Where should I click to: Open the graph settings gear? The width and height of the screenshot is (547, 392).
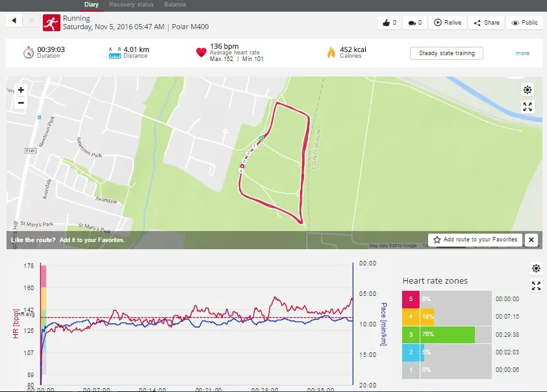536,268
